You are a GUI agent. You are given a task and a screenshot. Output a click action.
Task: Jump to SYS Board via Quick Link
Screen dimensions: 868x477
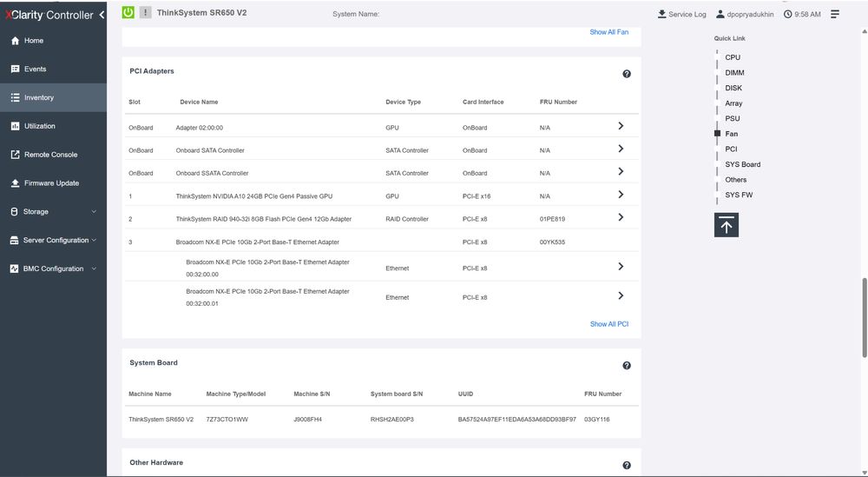tap(742, 164)
